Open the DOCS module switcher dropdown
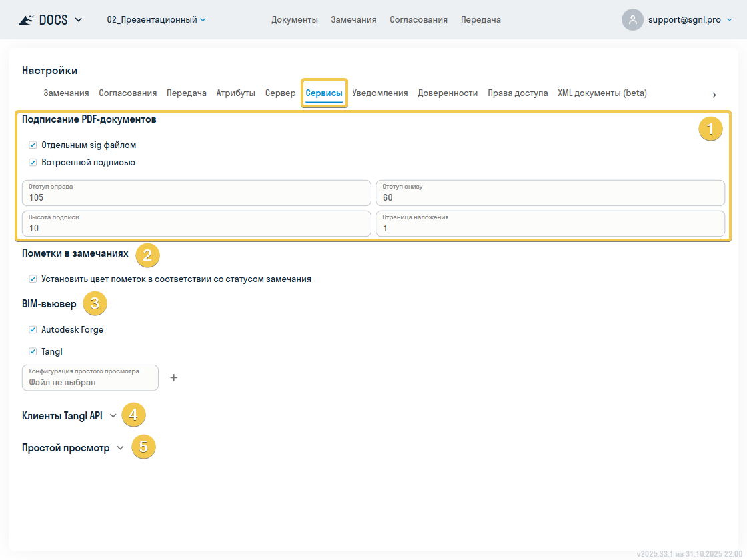The height and width of the screenshot is (560, 747). [79, 20]
